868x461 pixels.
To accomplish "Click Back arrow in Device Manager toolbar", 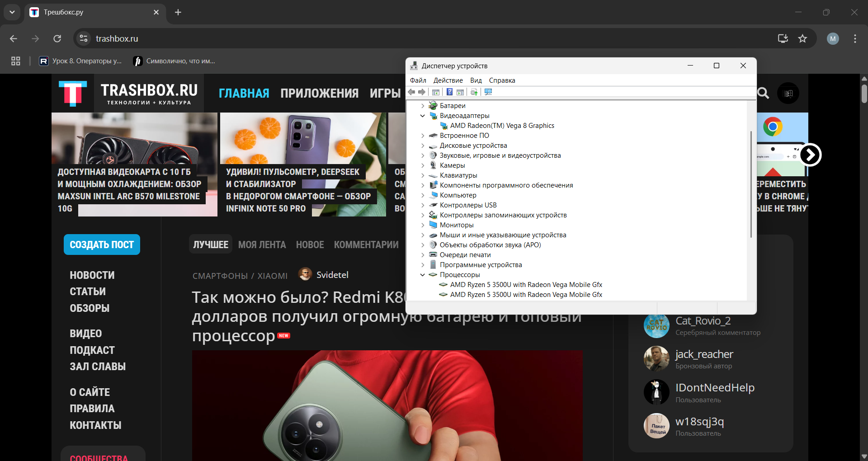I will [x=411, y=92].
